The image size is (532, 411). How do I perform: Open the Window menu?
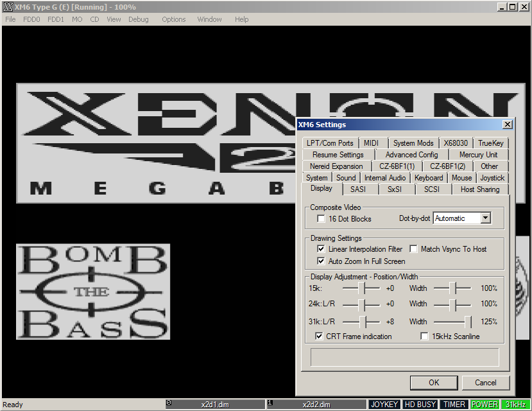(209, 19)
